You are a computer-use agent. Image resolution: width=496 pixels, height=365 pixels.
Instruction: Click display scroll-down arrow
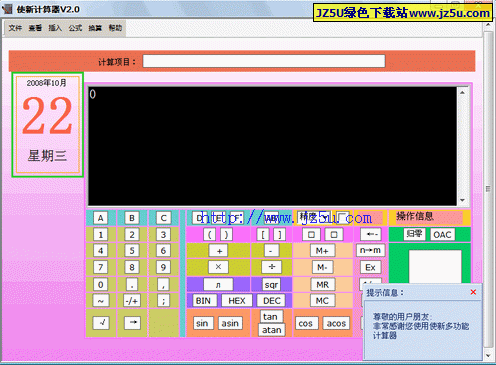[462, 200]
